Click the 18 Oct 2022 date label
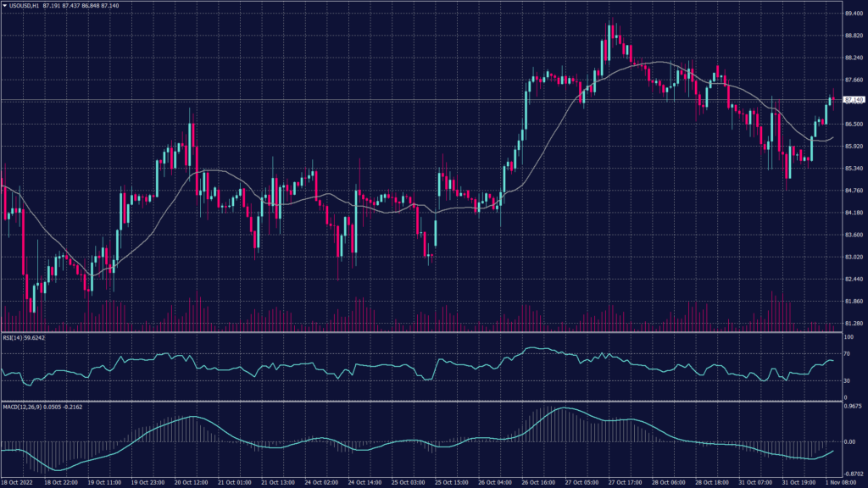This screenshot has height=488, width=868. pyautogui.click(x=19, y=482)
